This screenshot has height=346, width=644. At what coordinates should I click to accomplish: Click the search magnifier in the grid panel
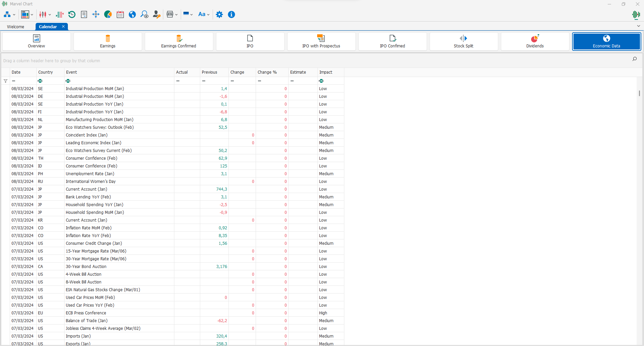pos(635,59)
